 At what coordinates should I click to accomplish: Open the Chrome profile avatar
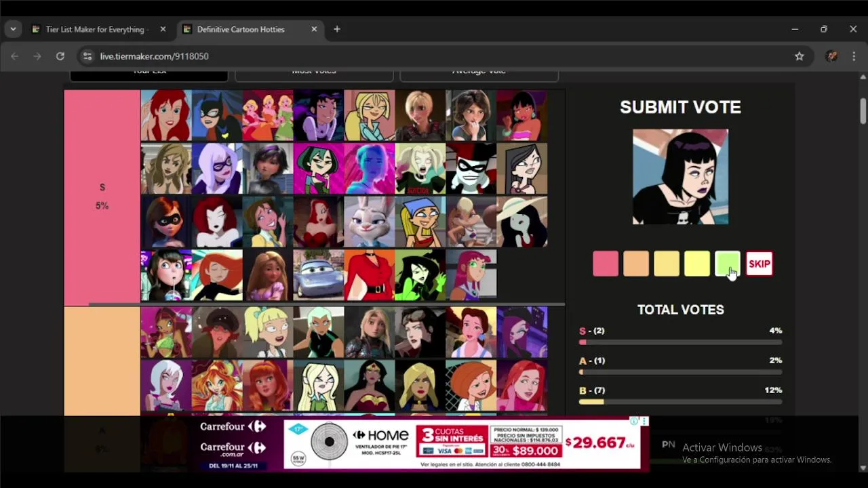[x=831, y=56]
